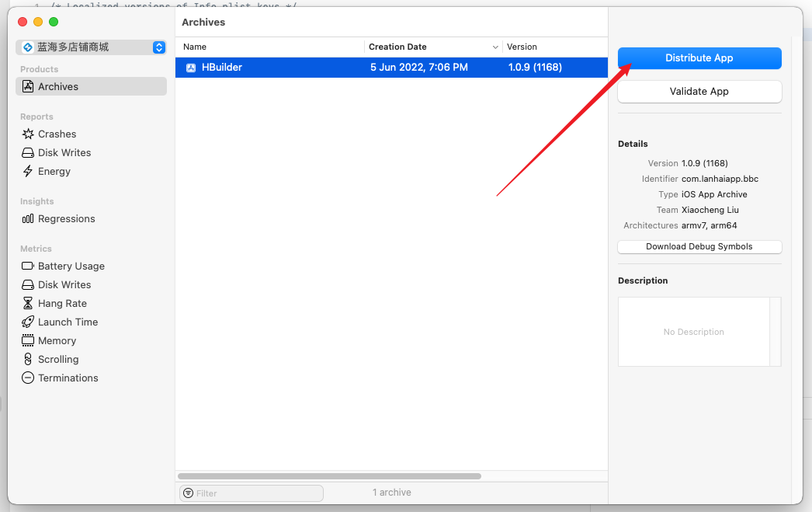Open the Memory metrics icon
The height and width of the screenshot is (512, 812).
coord(28,340)
